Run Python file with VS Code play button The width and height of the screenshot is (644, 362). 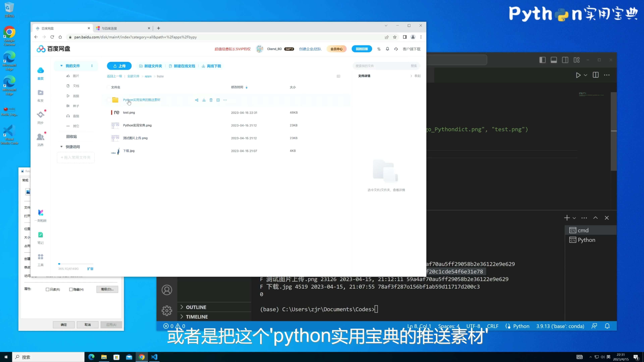click(578, 75)
